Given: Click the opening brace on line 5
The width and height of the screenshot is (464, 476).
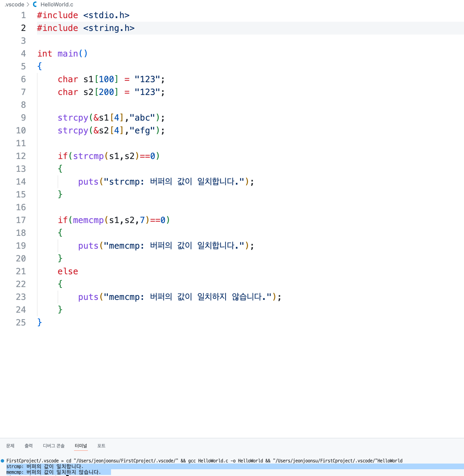Looking at the screenshot, I should pyautogui.click(x=39, y=66).
